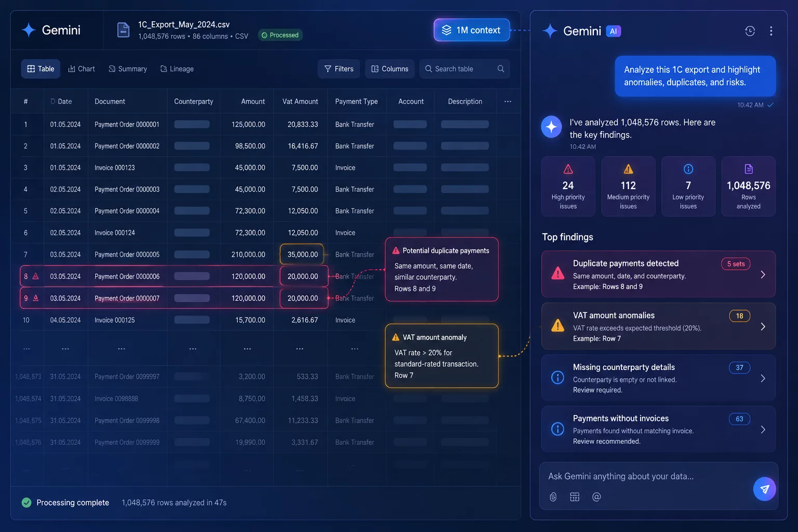Click the 1M context button
The height and width of the screenshot is (532, 798).
[x=472, y=30]
